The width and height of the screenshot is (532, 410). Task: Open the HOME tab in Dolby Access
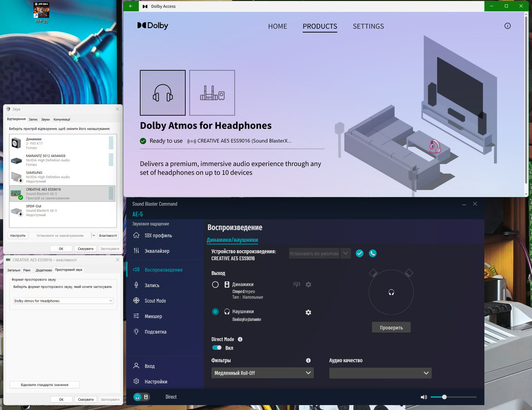pos(277,26)
